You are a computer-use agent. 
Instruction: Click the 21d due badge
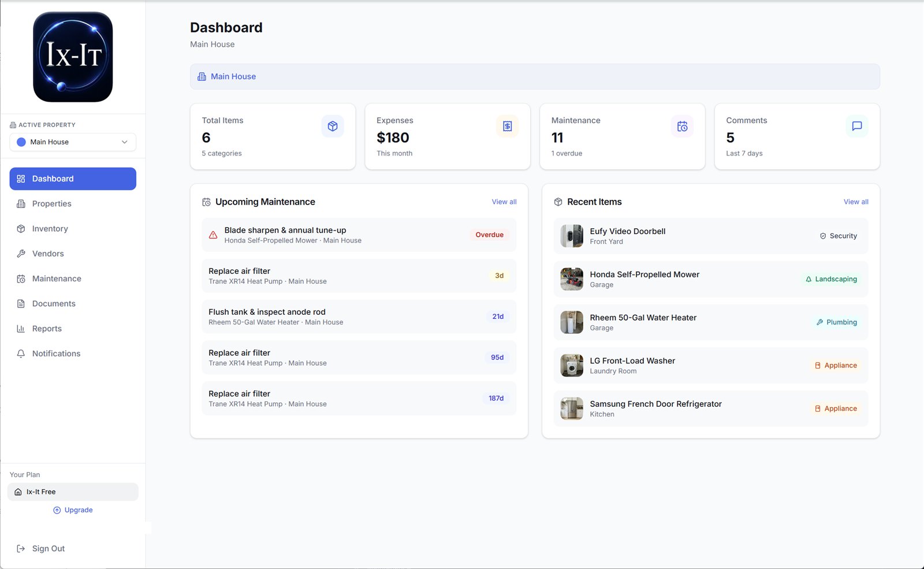[498, 317]
